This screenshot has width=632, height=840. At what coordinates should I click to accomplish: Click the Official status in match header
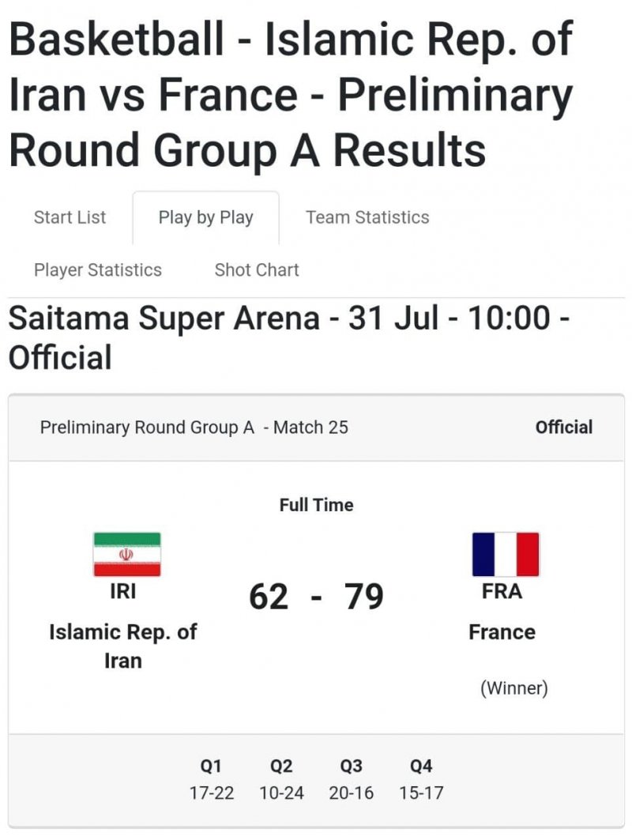click(x=563, y=428)
